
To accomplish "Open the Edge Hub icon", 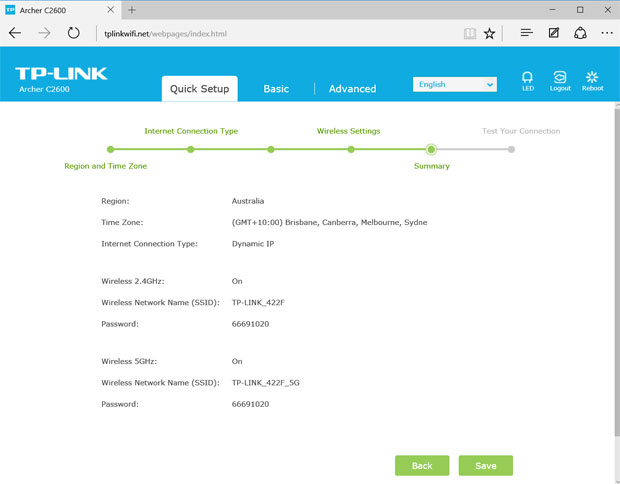I will click(x=527, y=33).
